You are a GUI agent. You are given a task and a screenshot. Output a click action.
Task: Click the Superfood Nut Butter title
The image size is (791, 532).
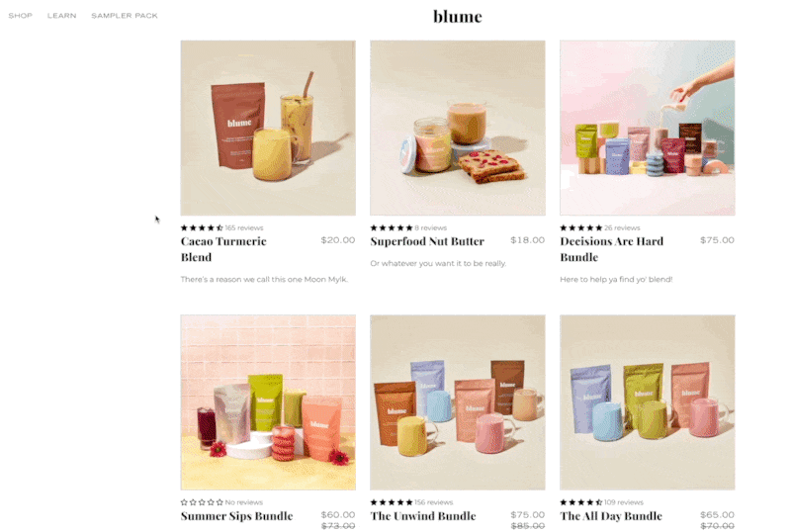point(427,241)
